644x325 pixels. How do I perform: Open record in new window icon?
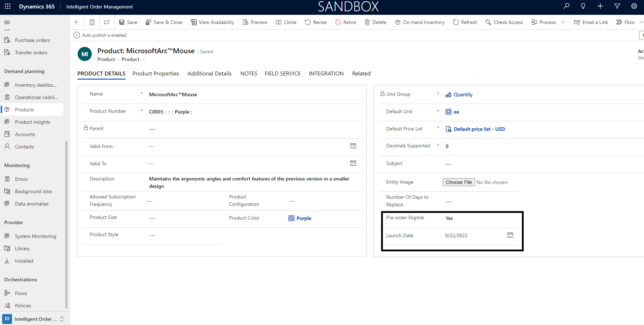[x=107, y=22]
